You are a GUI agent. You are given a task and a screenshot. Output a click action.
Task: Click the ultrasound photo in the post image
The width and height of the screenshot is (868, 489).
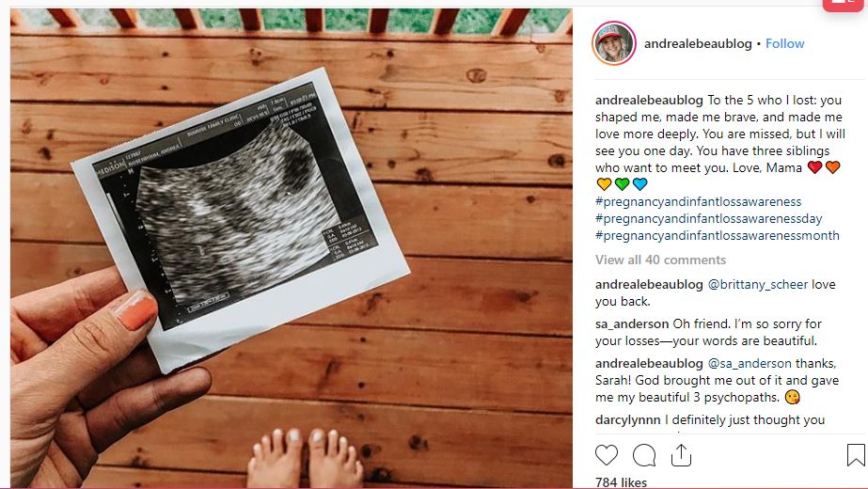pos(241,219)
